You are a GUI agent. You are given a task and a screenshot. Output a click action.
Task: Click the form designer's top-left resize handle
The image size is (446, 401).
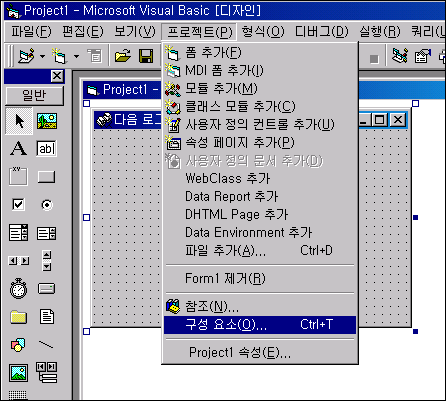coord(86,103)
